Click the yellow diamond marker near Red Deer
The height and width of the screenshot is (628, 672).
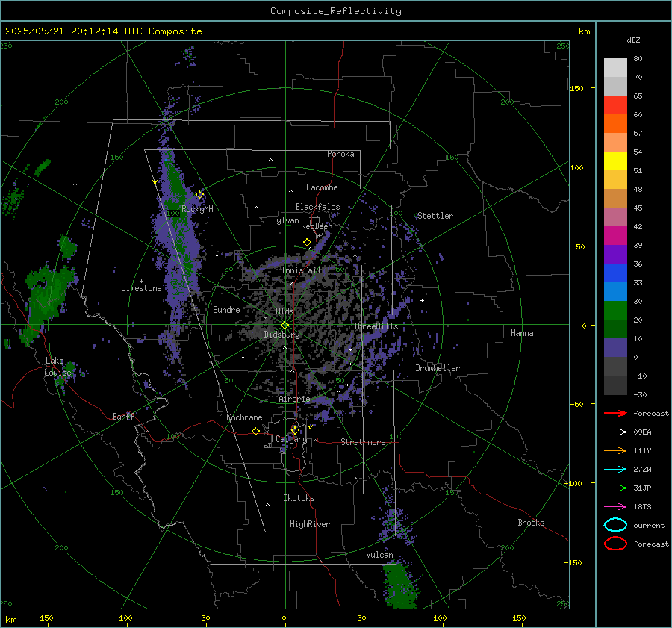pyautogui.click(x=307, y=243)
